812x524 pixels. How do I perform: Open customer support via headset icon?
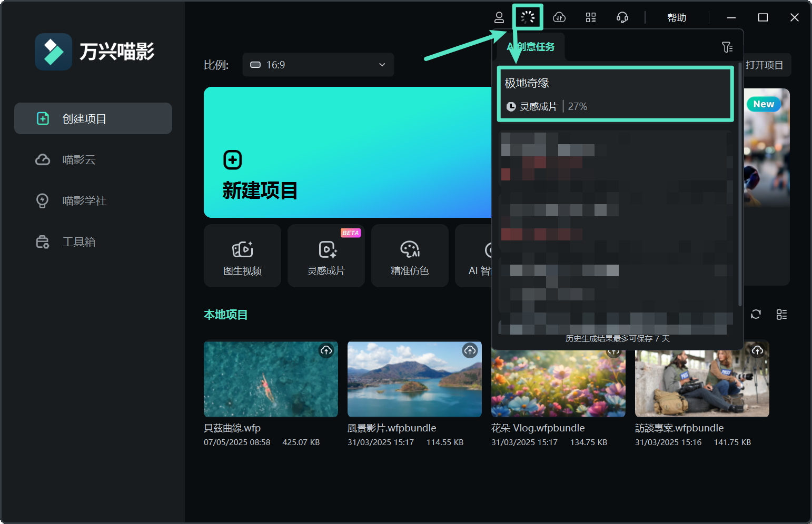click(x=622, y=17)
